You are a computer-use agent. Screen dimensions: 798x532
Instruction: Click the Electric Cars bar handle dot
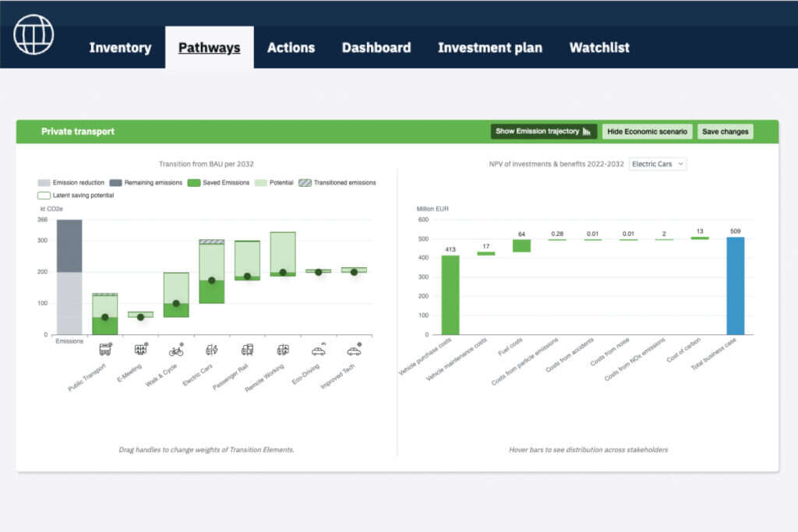pyautogui.click(x=212, y=280)
